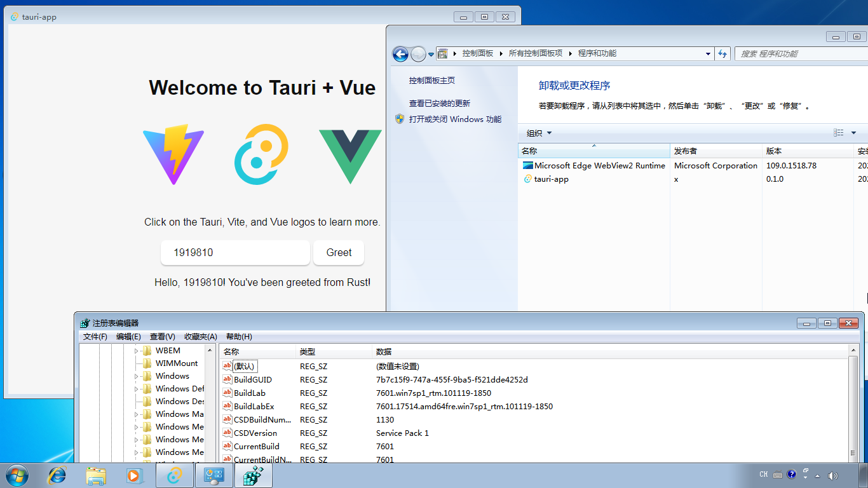Click the registry values pane scroll up arrow

pos(853,351)
